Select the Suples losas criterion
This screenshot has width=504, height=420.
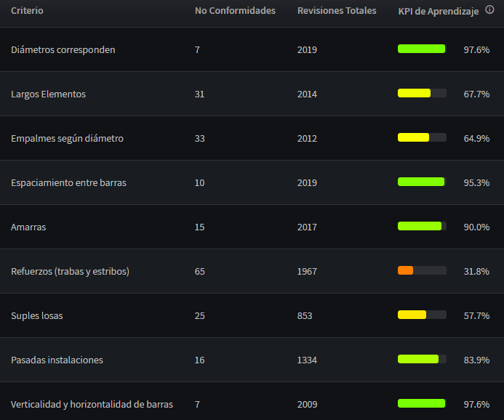(x=36, y=315)
